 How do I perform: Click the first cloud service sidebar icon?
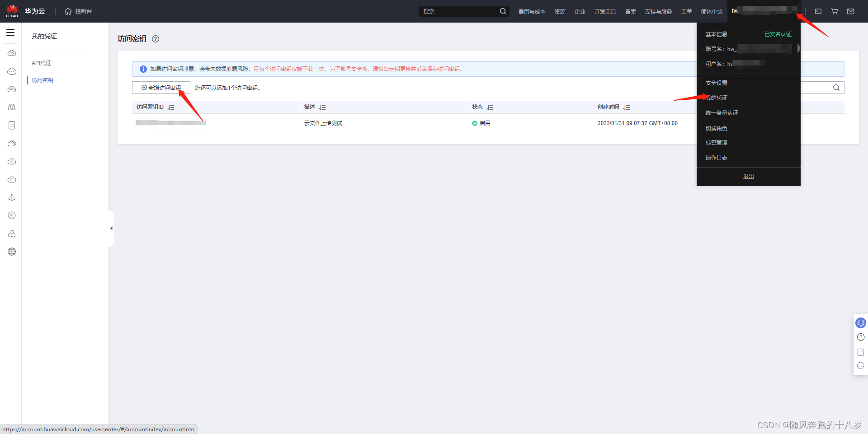(x=12, y=53)
